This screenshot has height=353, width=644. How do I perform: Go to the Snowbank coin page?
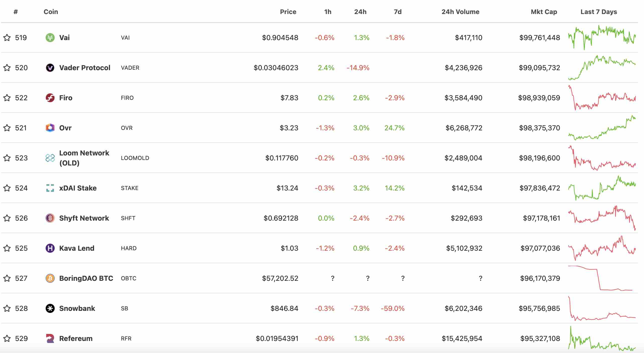77,308
